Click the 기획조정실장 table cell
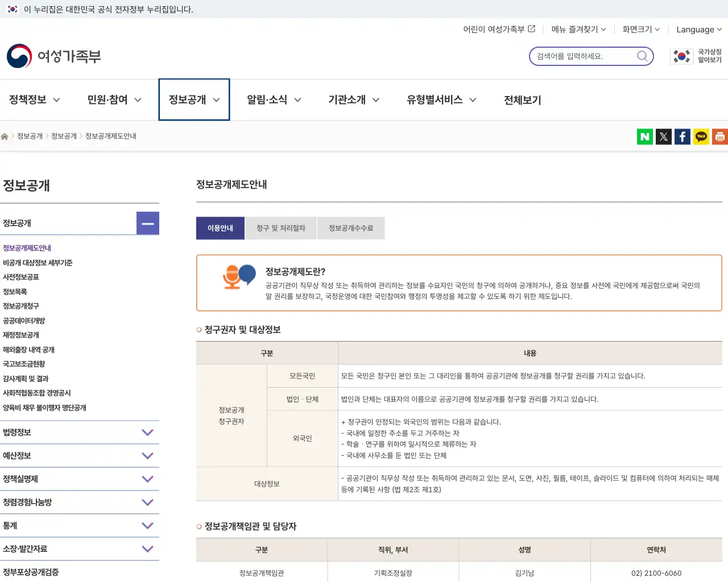The height and width of the screenshot is (582, 728). (393, 573)
